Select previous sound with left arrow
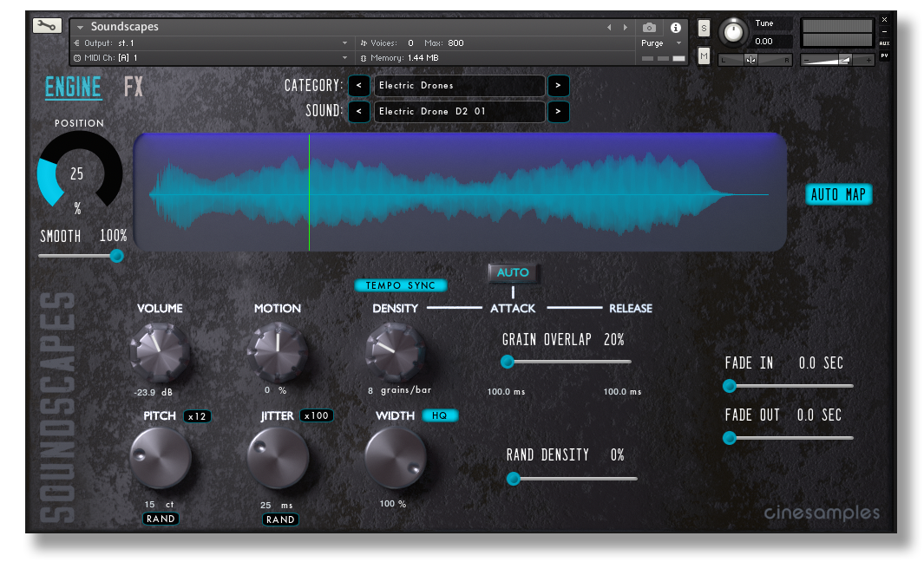This screenshot has height=575, width=924. click(x=359, y=111)
